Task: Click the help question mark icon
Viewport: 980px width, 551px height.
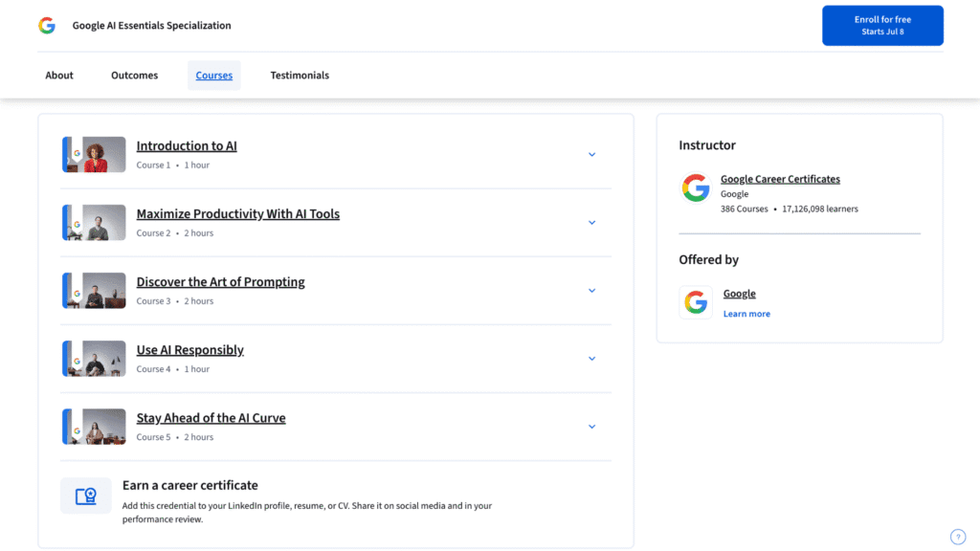Action: tap(957, 537)
